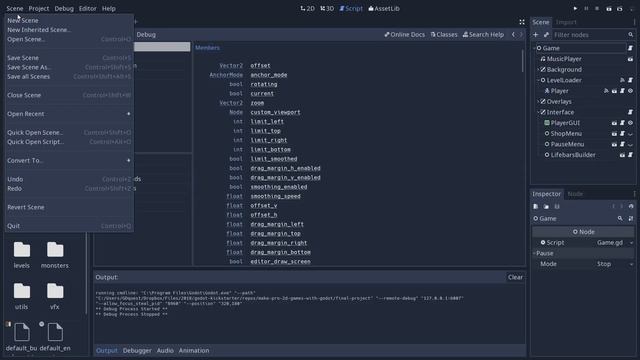Show the hidden ShopMenu node

pos(630,133)
